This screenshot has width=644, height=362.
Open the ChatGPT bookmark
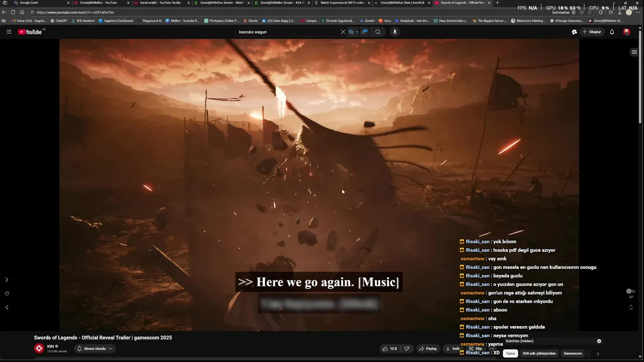(59, 21)
